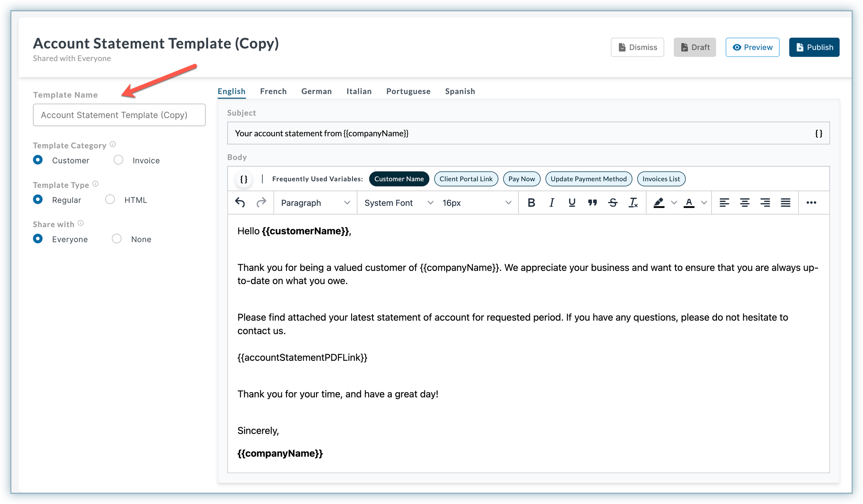
Task: Choose the HTML template type
Action: [110, 199]
